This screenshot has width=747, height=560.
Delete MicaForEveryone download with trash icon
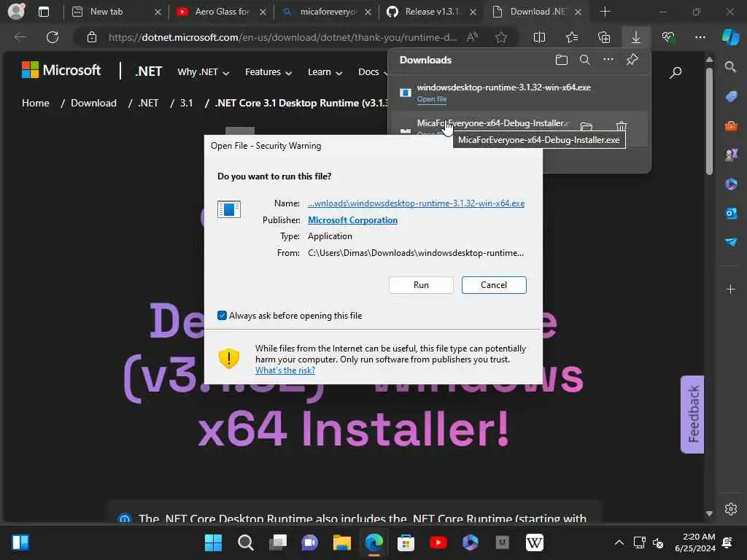click(622, 126)
